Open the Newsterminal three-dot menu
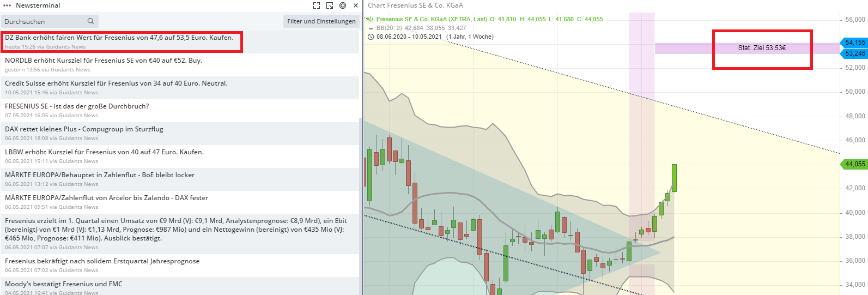 click(x=7, y=5)
